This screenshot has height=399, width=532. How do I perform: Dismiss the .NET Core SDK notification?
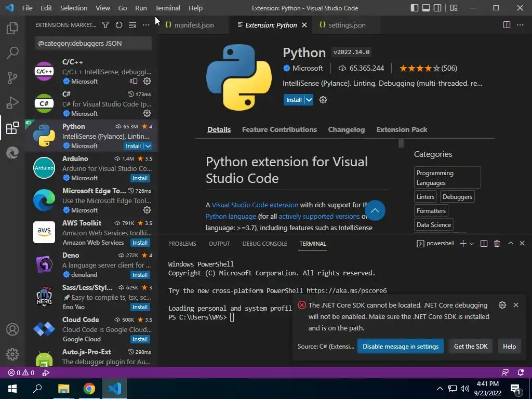pyautogui.click(x=516, y=305)
